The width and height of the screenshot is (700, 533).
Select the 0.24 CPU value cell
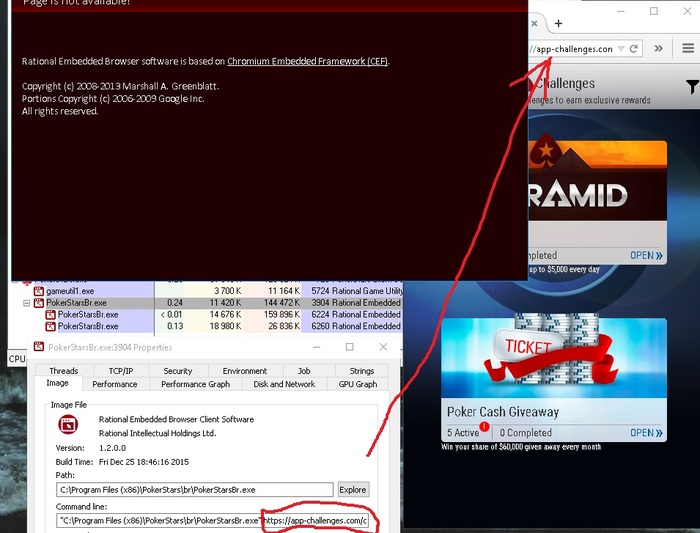coord(175,303)
